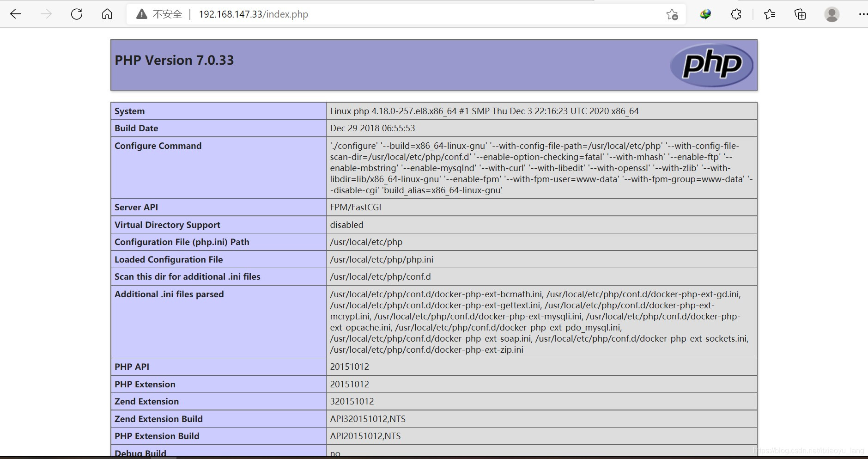Click PHP Extension Build value API20151012,NTS
Image resolution: width=868 pixels, height=459 pixels.
[x=365, y=436]
